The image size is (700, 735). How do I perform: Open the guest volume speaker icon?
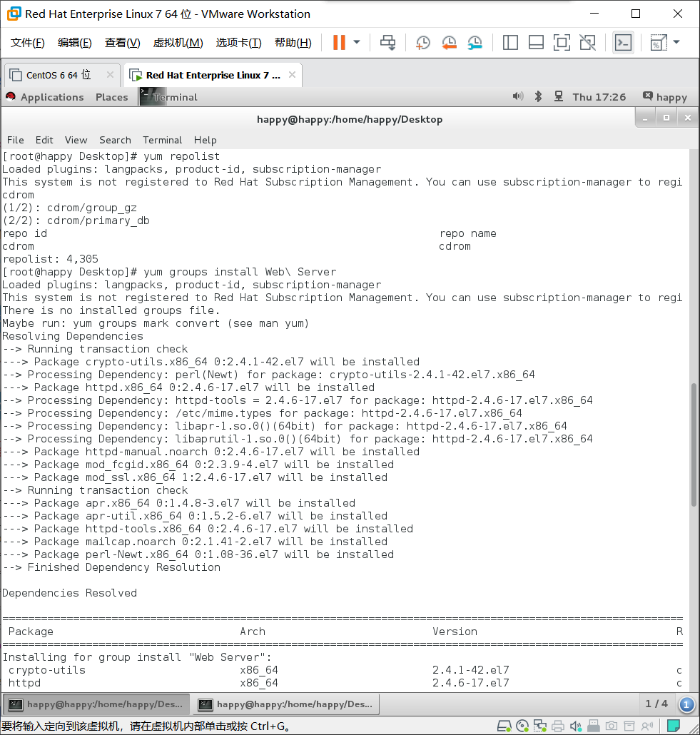coord(517,96)
